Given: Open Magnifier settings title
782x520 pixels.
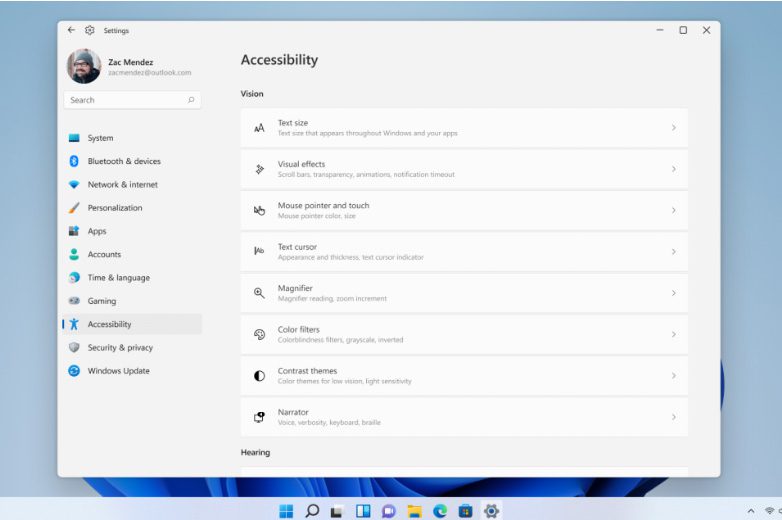Looking at the screenshot, I should 295,288.
